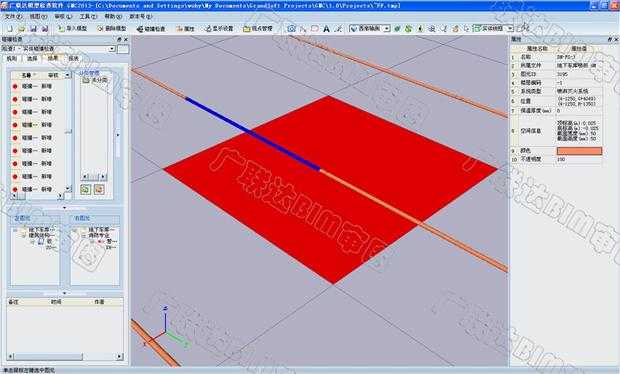Close the 属性 properties panel
This screenshot has height=374, width=620.
click(616, 40)
